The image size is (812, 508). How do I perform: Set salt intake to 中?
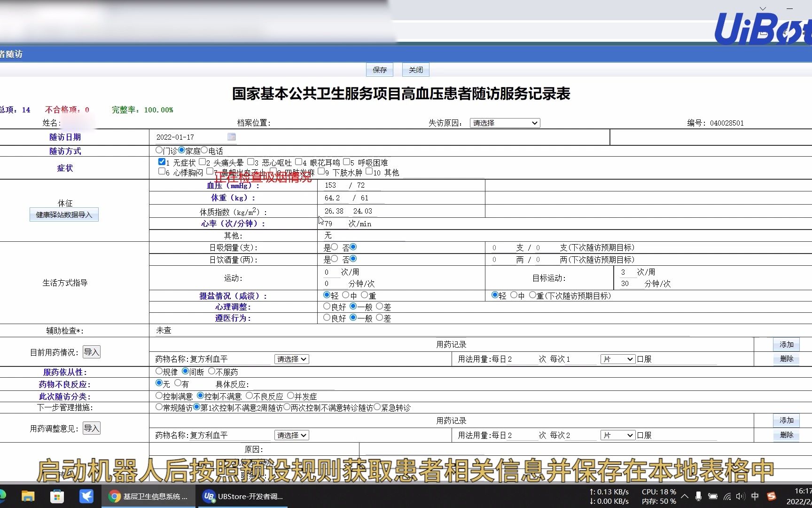click(x=345, y=295)
